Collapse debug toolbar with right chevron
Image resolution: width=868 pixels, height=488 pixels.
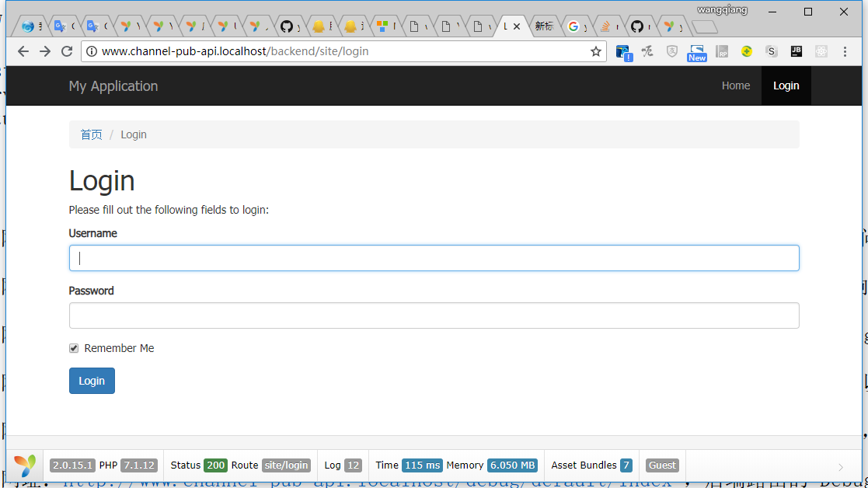pos(841,468)
